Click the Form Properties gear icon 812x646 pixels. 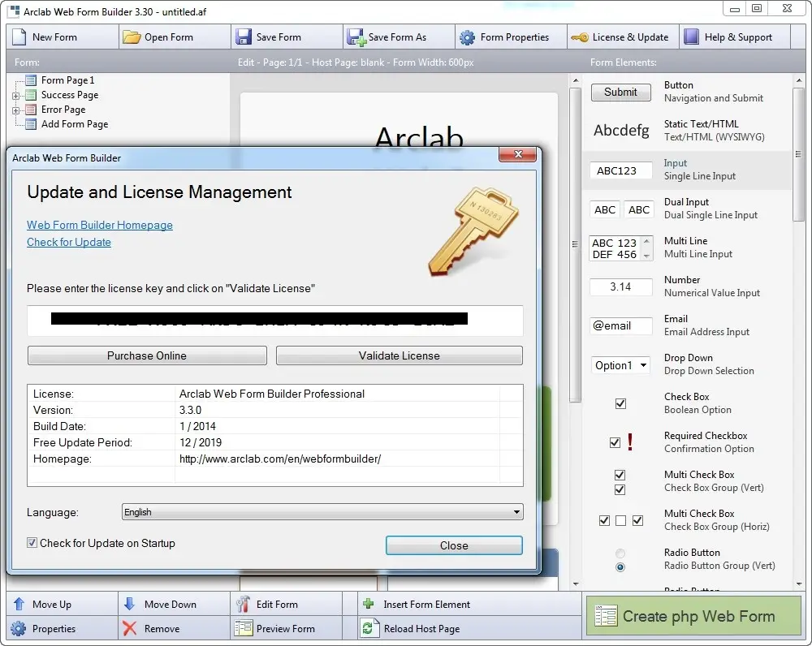pyautogui.click(x=467, y=37)
